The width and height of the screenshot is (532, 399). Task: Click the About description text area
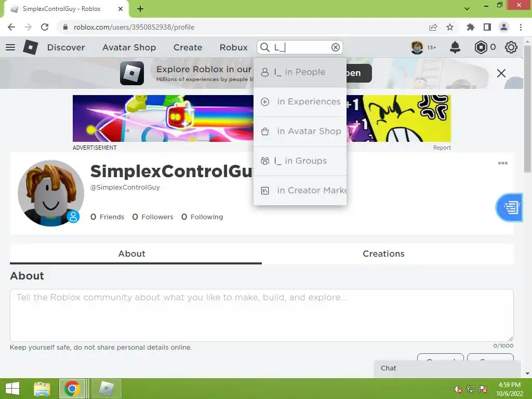(262, 315)
